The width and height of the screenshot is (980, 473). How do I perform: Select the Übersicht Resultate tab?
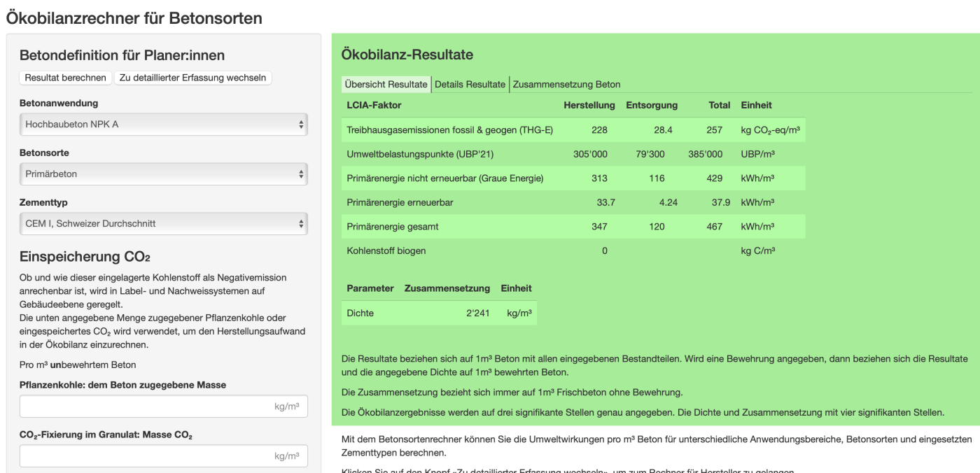click(x=386, y=84)
